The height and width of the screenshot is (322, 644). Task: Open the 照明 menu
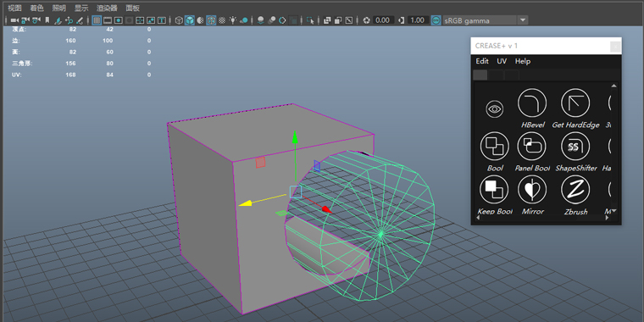pos(58,8)
